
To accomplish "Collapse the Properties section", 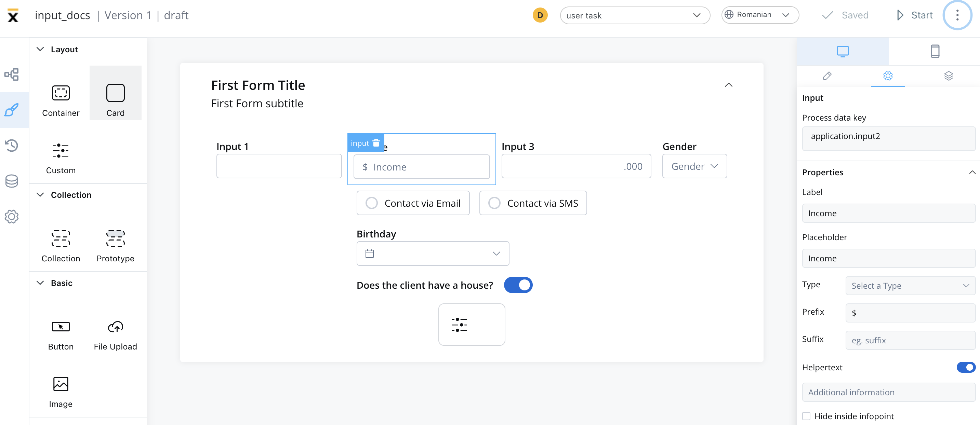I will point(972,172).
